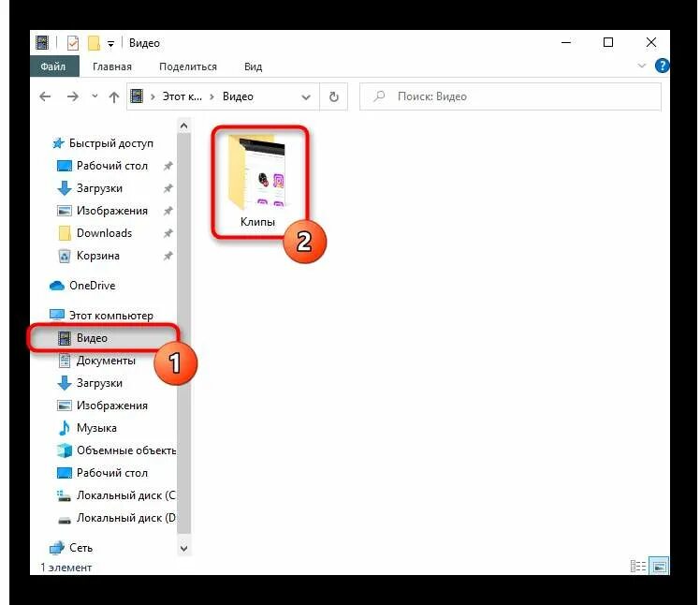
Task: Click the 1 элемент status text
Action: click(66, 568)
